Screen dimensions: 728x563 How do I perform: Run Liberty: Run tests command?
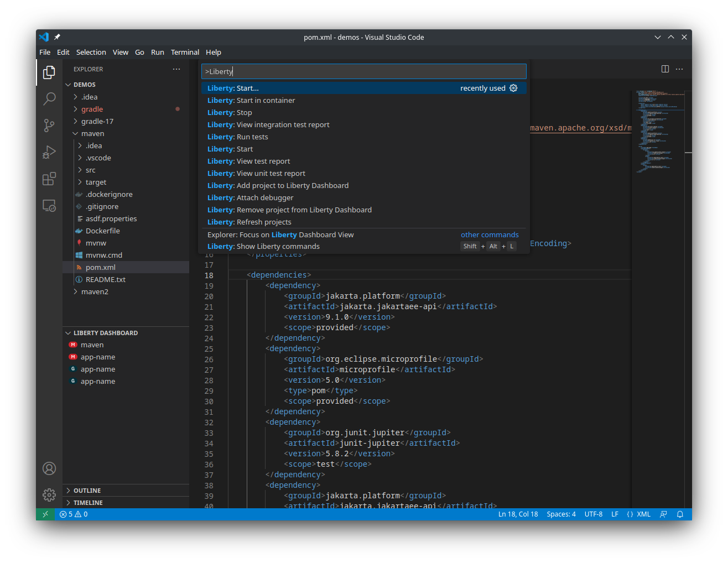[363, 137]
